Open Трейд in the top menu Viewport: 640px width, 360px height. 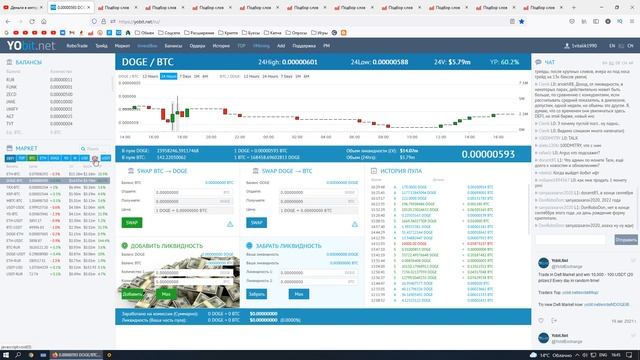[x=101, y=46]
